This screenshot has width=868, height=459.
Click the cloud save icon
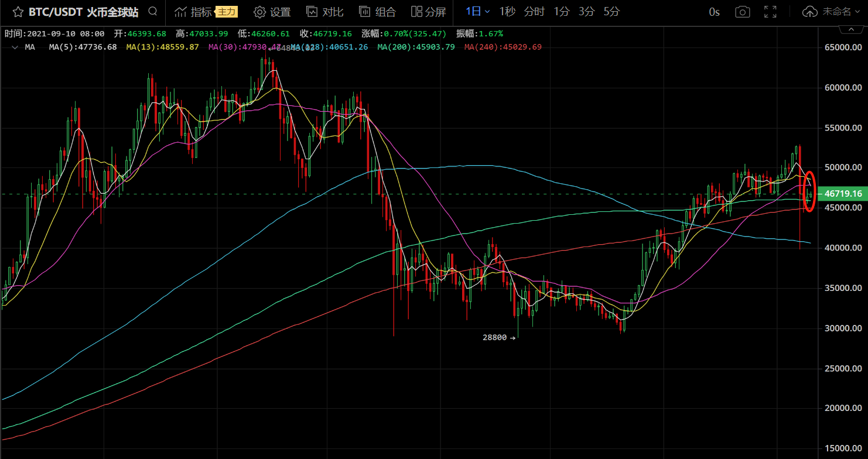pyautogui.click(x=809, y=12)
